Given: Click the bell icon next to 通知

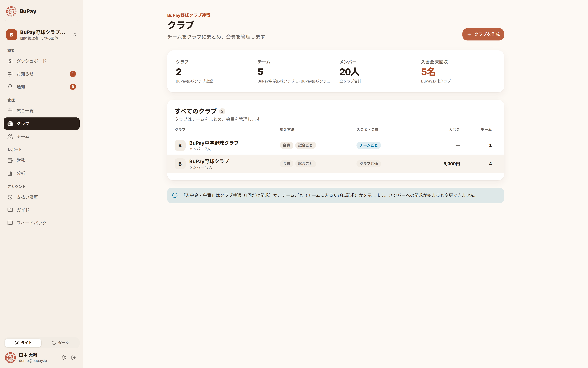Looking at the screenshot, I should [x=10, y=87].
